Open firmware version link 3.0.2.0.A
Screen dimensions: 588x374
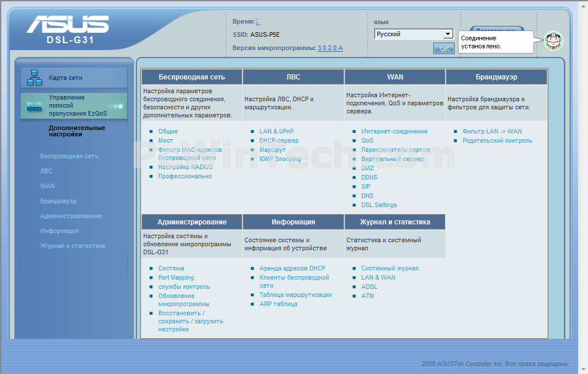(x=330, y=48)
